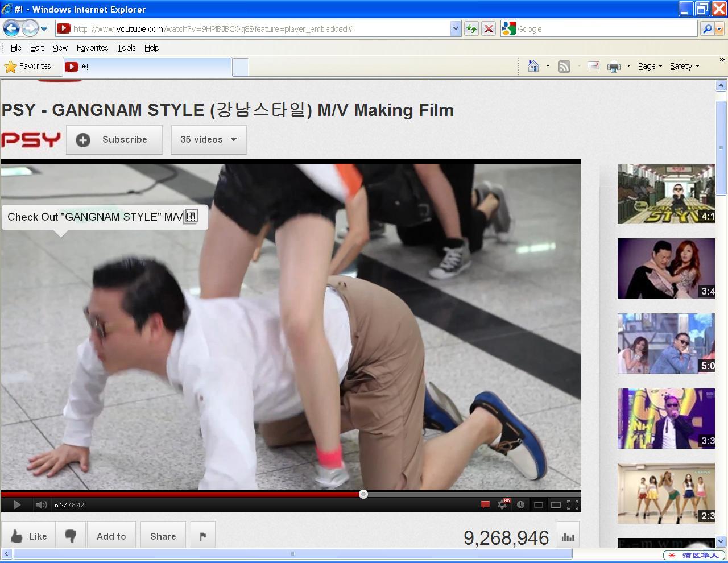Image resolution: width=728 pixels, height=563 pixels.
Task: Open the Edit menu
Action: tap(36, 48)
